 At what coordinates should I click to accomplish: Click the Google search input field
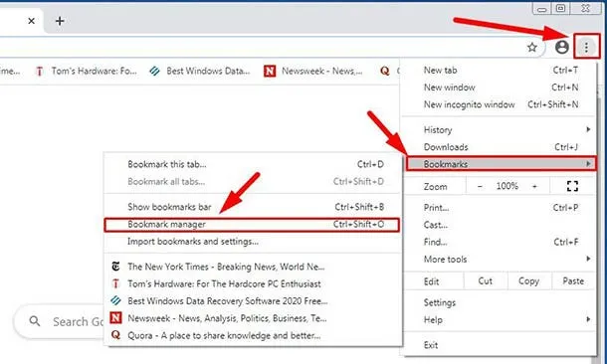pos(60,321)
